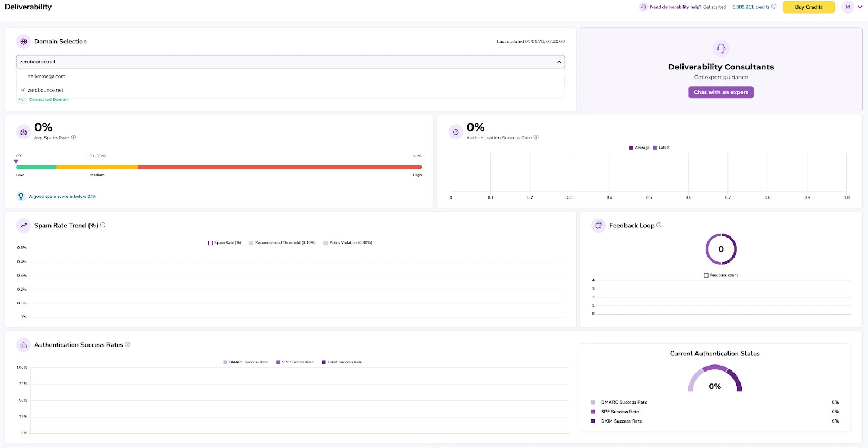Toggle Latest series in legend
The image size is (868, 448).
661,148
